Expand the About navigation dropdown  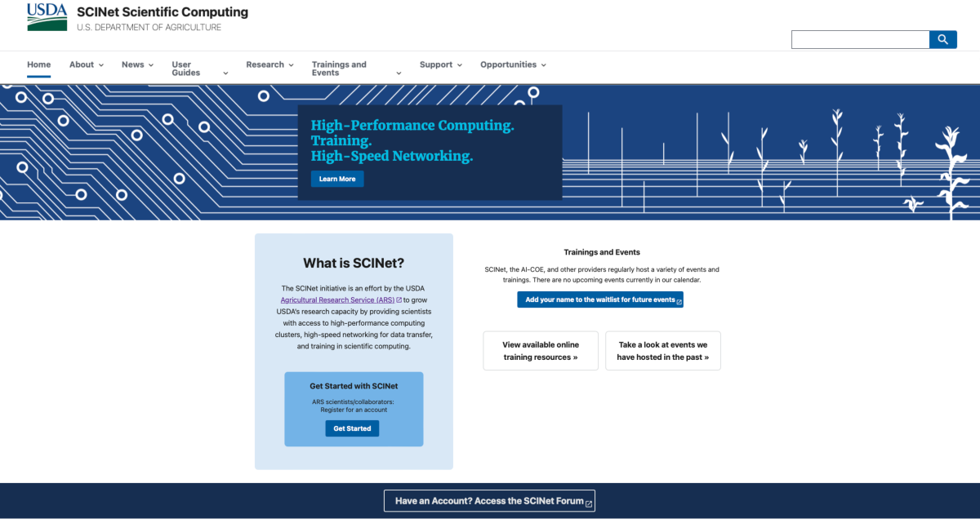pos(86,64)
